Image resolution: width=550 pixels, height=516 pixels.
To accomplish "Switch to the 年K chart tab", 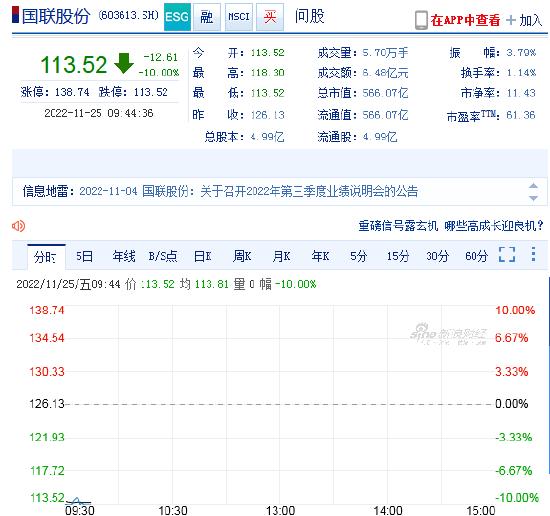I will pos(320,256).
